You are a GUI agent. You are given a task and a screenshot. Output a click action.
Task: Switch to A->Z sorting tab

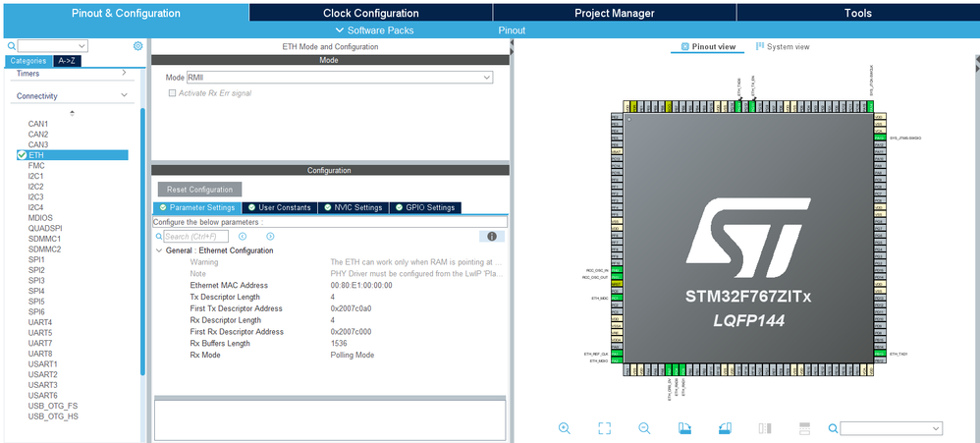click(67, 61)
